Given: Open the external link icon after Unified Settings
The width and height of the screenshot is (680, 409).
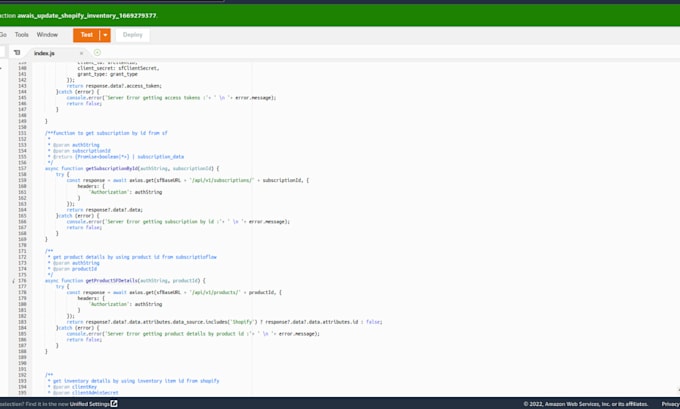Looking at the screenshot, I should click(x=114, y=403).
